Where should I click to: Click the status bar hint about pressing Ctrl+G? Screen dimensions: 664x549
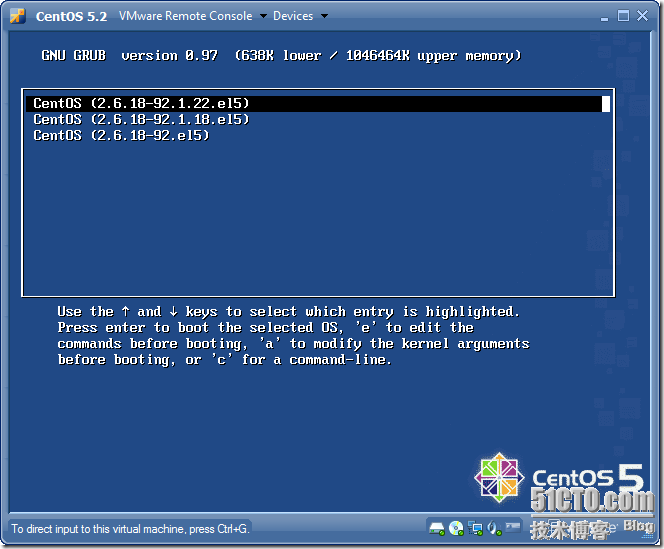point(130,529)
